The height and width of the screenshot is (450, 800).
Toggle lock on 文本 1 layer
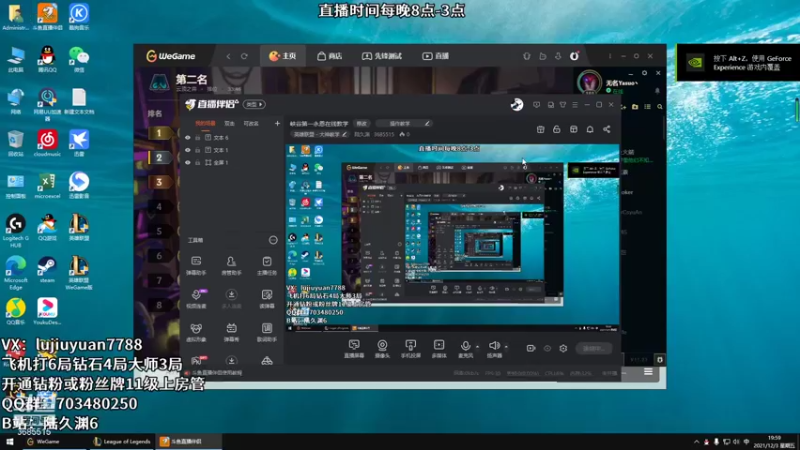click(x=198, y=150)
